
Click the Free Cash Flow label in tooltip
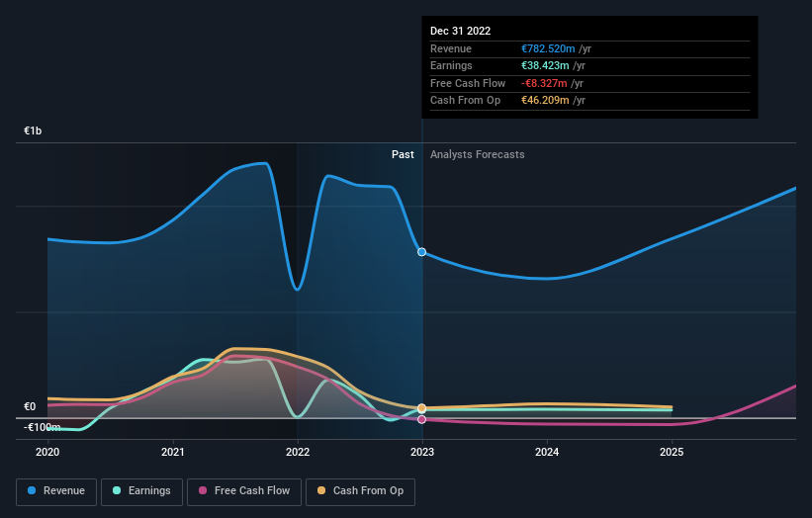pos(468,83)
